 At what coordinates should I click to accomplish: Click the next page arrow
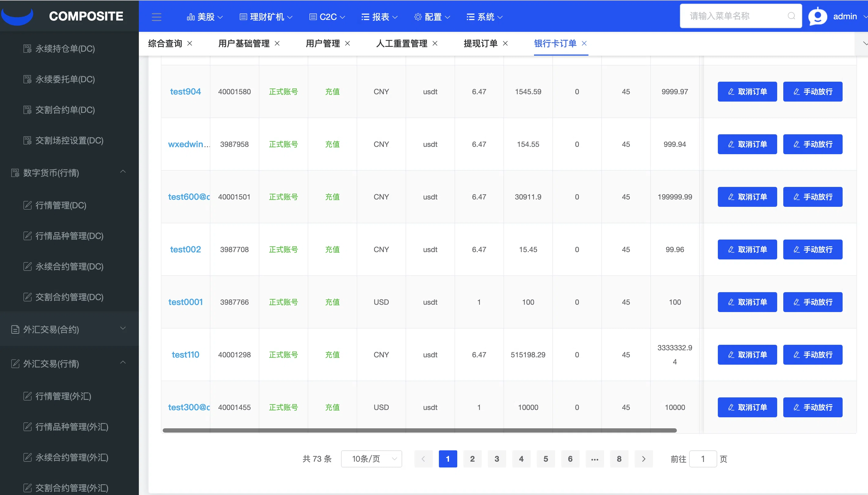pyautogui.click(x=643, y=459)
